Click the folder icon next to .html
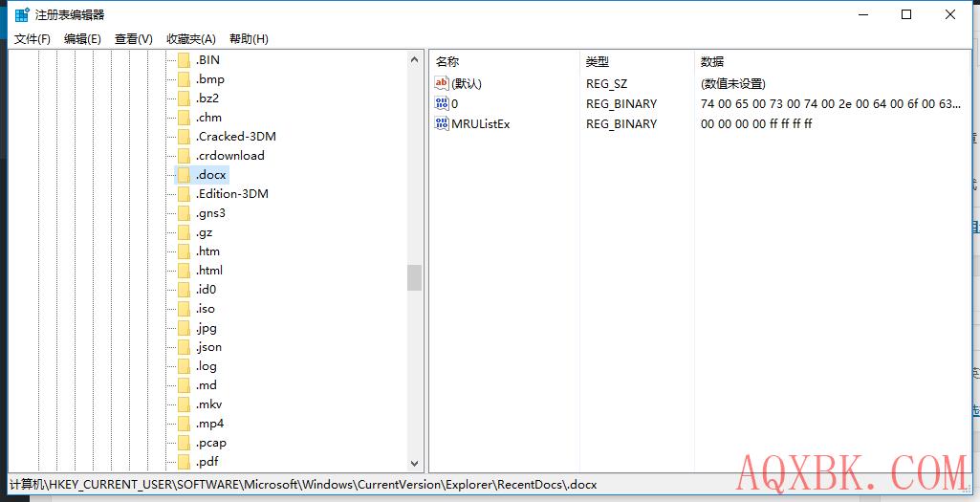 click(x=184, y=271)
